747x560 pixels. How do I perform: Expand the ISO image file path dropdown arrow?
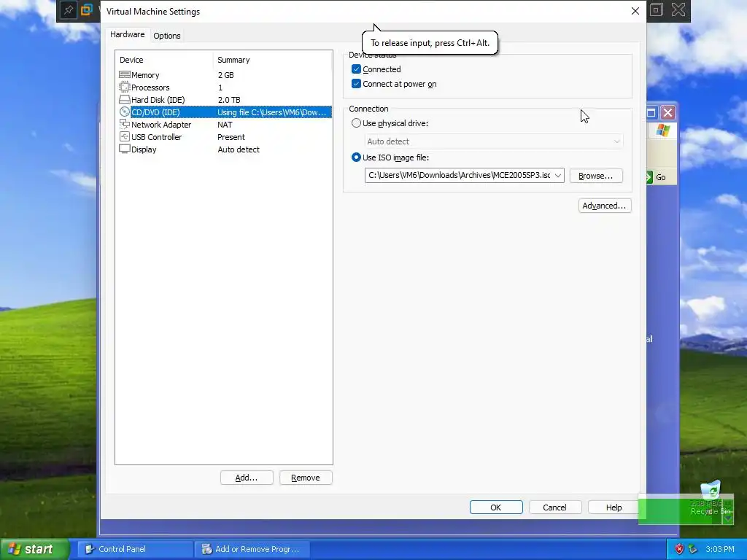click(x=558, y=175)
